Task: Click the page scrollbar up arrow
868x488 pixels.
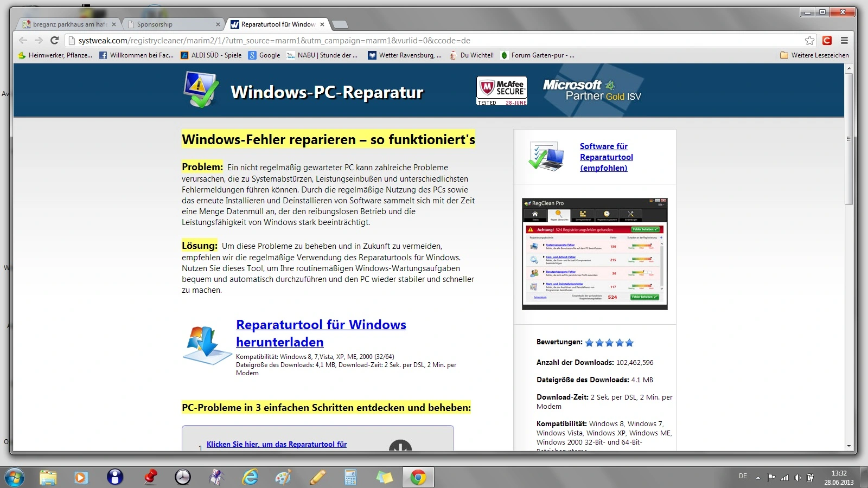Action: click(849, 68)
